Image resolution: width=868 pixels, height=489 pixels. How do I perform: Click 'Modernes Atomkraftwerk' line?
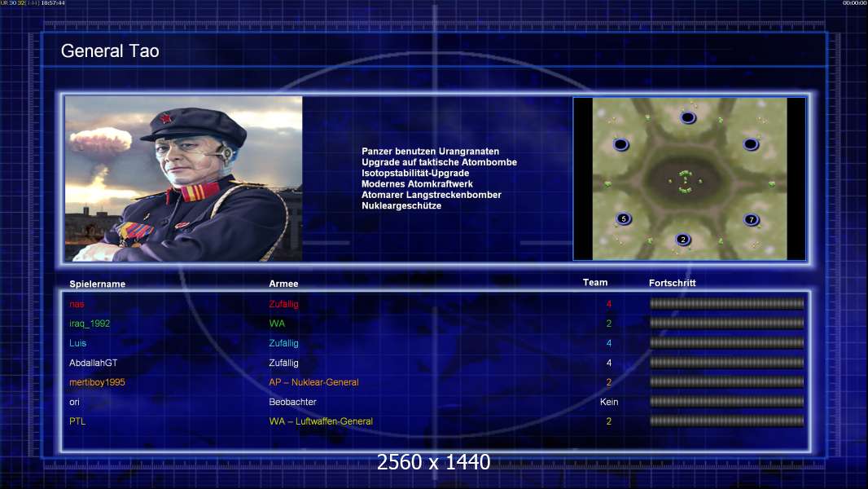point(417,184)
